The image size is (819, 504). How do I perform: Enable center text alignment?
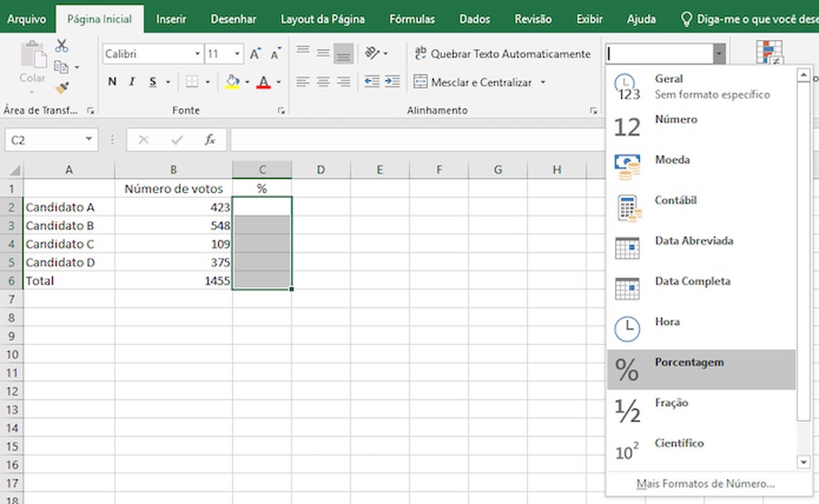click(322, 81)
